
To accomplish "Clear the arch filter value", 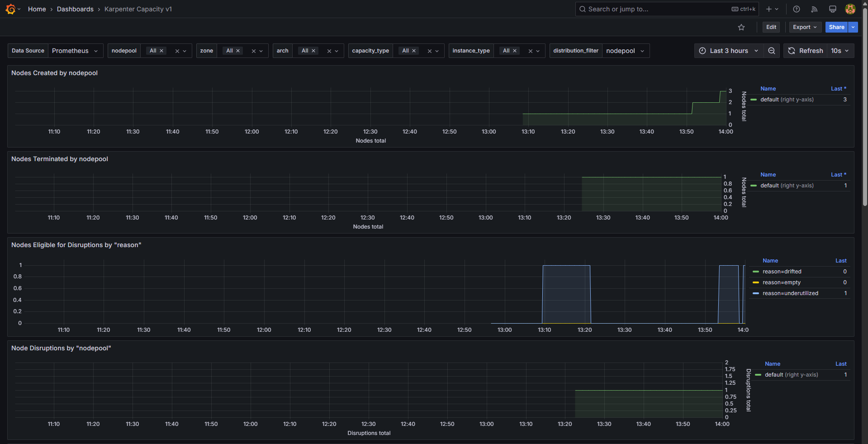I will coord(329,51).
